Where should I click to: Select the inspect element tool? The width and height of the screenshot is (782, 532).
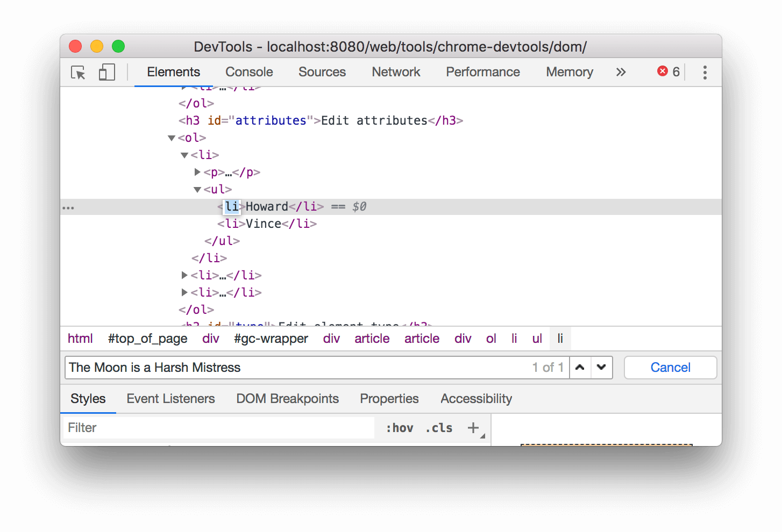(78, 73)
